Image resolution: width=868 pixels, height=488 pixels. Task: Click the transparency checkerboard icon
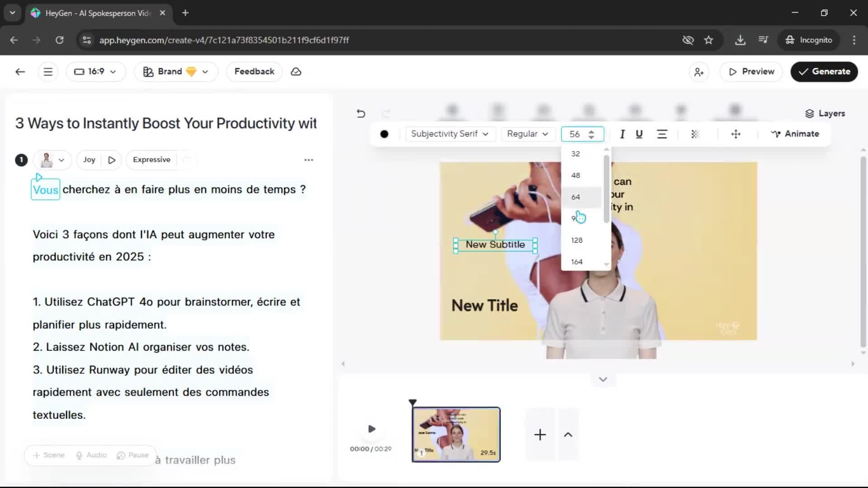point(695,134)
